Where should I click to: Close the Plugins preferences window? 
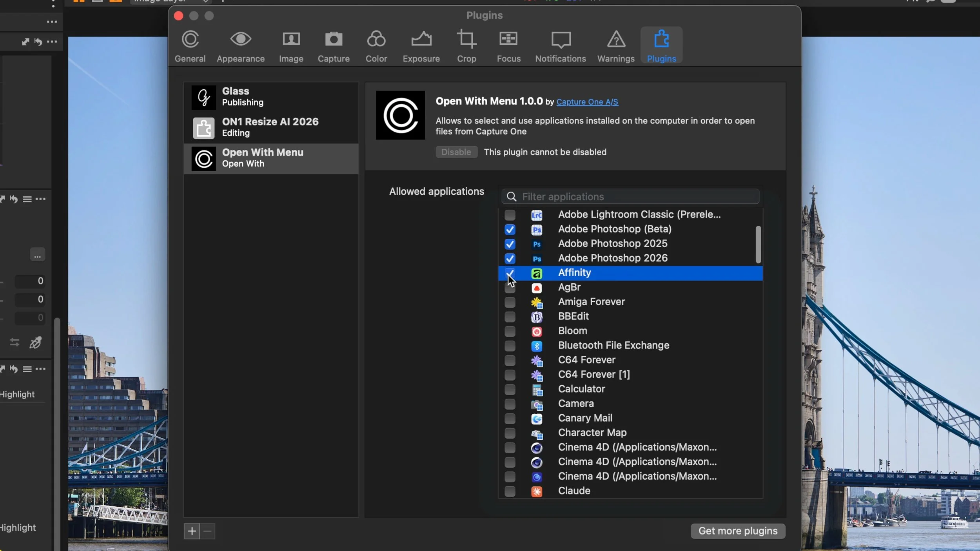178,16
